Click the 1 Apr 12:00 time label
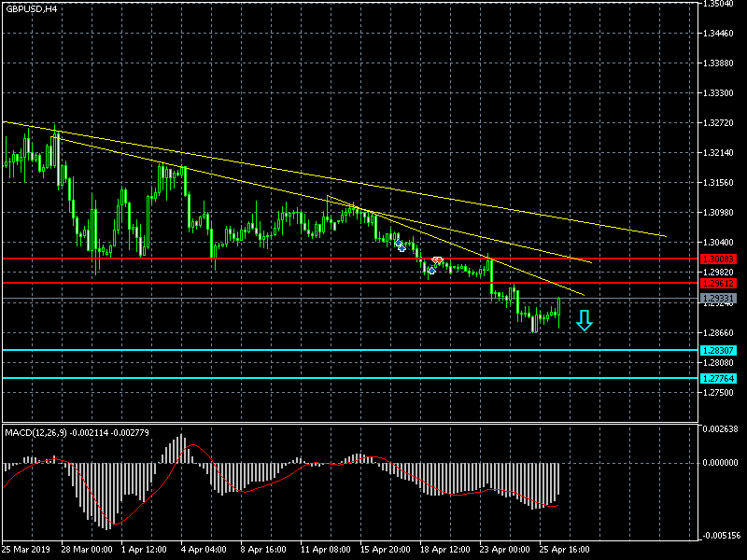 click(144, 550)
